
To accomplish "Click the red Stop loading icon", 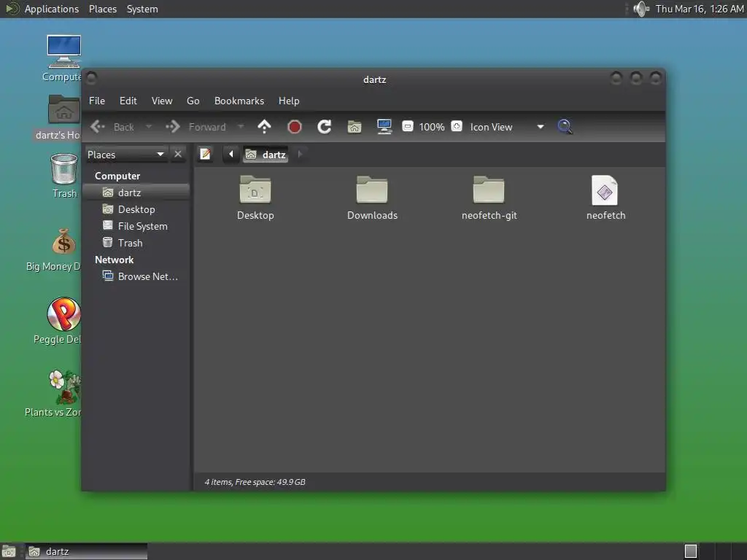I will click(295, 127).
